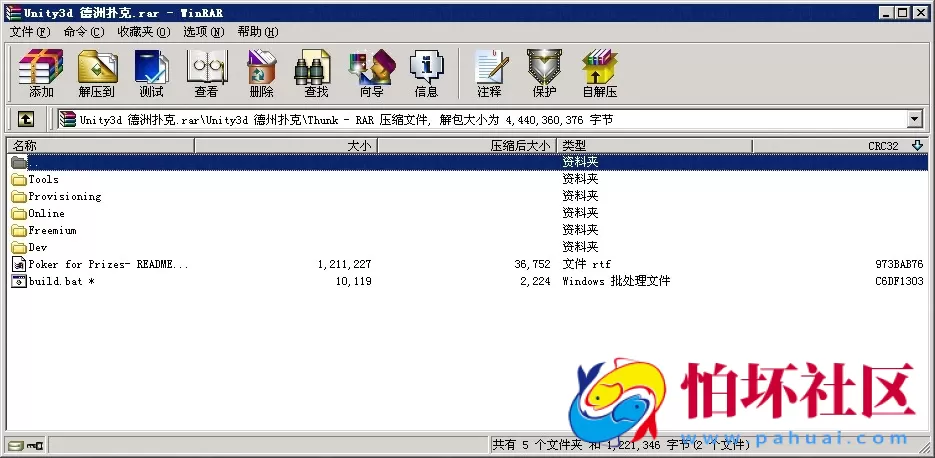Click the CRC value C6DF1303
935x458 pixels.
pyautogui.click(x=899, y=281)
